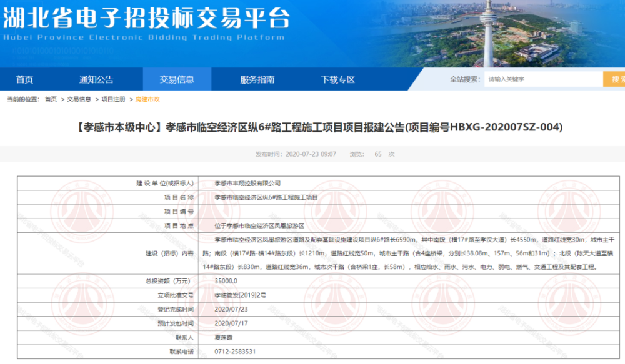Viewport: 625px width, 364px height.
Task: Select the investment value 35000.0
Action: click(226, 281)
